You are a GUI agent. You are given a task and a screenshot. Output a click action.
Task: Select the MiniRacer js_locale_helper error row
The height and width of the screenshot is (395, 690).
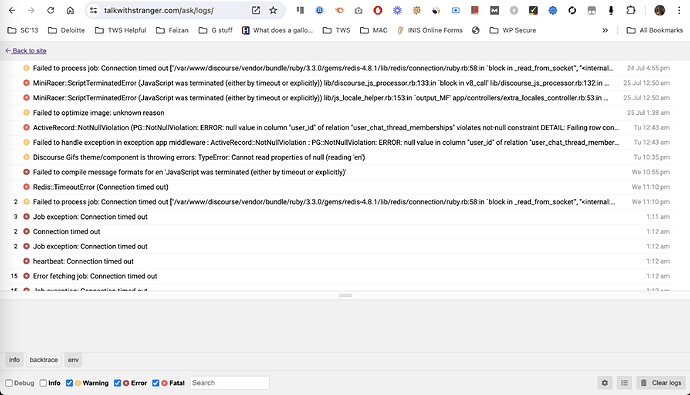(339, 98)
